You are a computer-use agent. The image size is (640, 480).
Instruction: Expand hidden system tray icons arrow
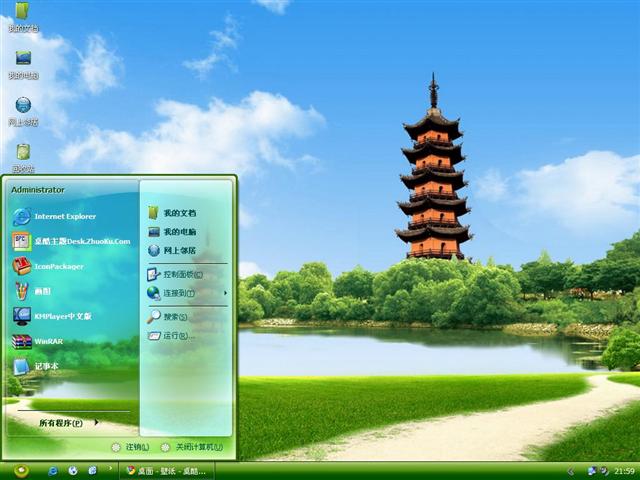pyautogui.click(x=571, y=471)
